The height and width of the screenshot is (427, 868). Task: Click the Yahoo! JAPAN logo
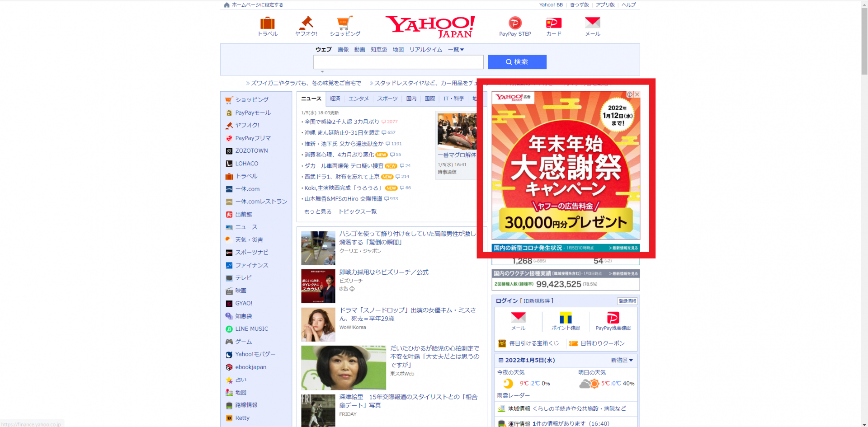[430, 27]
